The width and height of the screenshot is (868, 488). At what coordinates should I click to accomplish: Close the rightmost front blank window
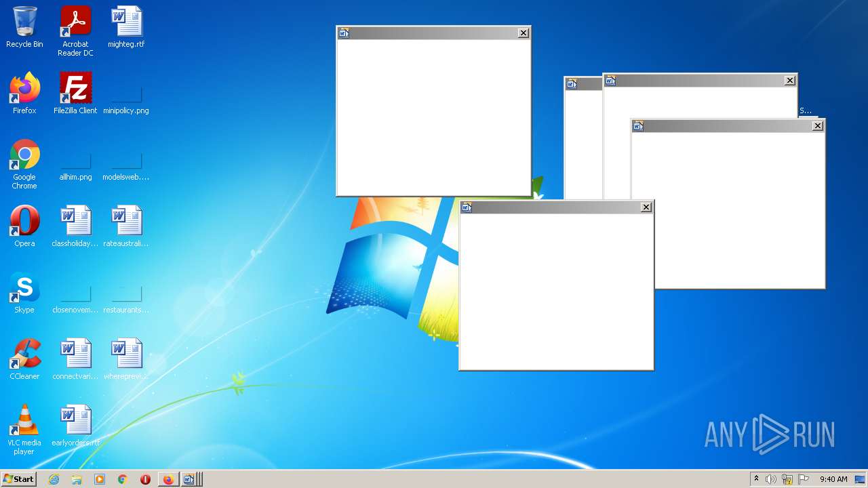(818, 126)
